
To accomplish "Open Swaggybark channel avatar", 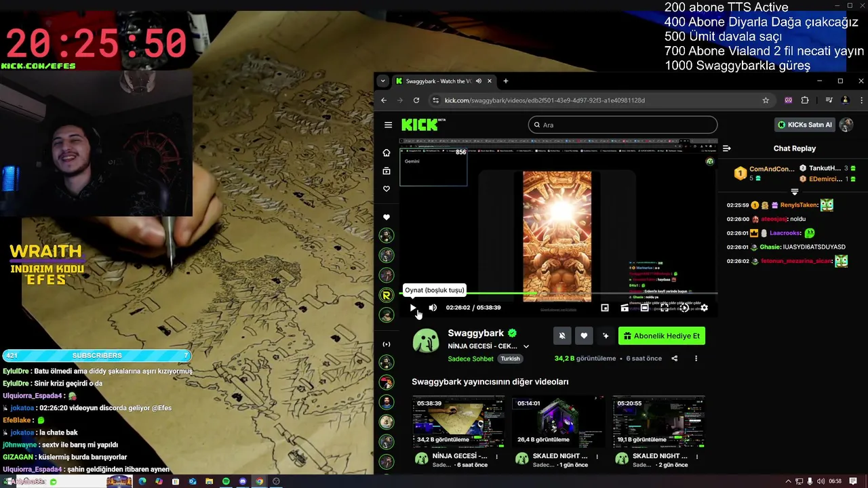I will pos(426,341).
